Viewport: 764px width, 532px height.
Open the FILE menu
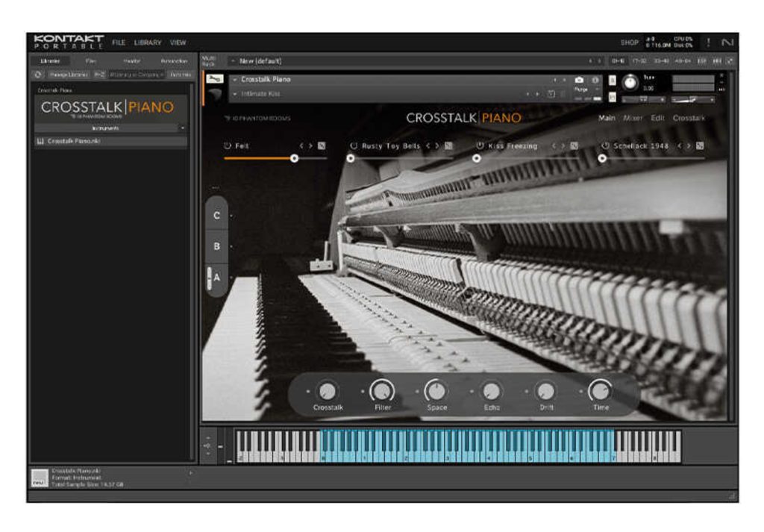[x=119, y=43]
